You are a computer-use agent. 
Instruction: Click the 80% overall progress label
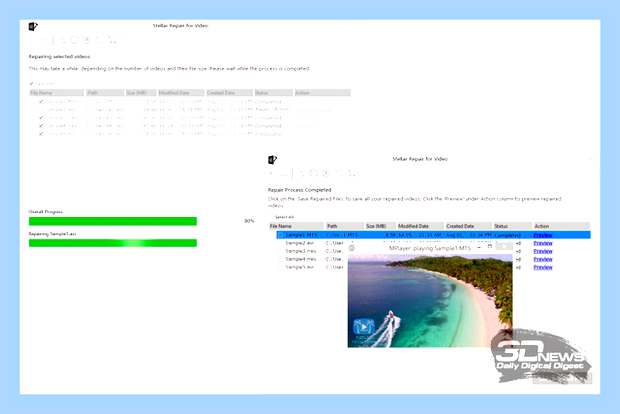[x=249, y=221]
